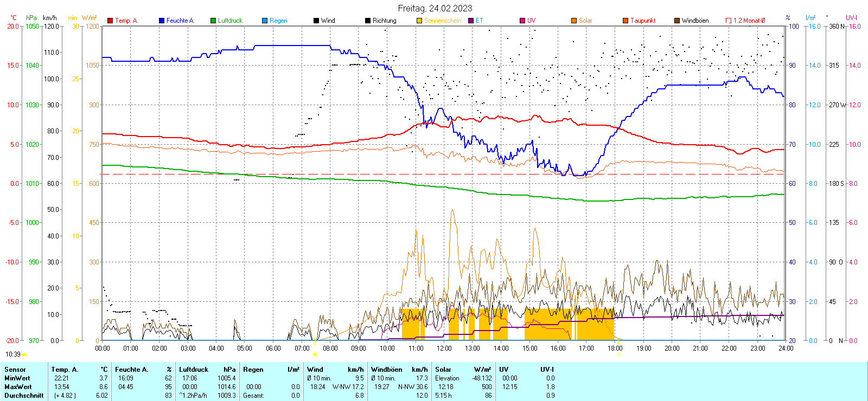Image resolution: width=868 pixels, height=401 pixels.
Task: Click the blue Feuchte A. legend square
Action: tap(162, 21)
